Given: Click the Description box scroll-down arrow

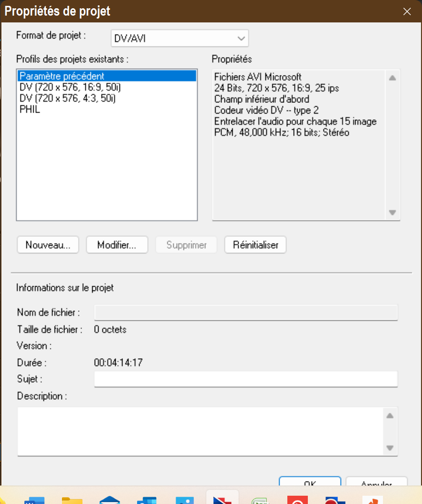Looking at the screenshot, I should coord(390,448).
